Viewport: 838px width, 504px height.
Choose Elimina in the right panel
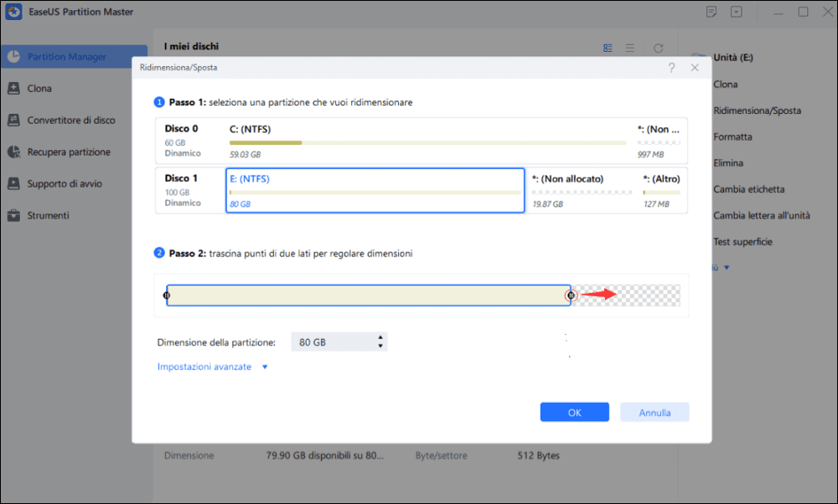728,163
